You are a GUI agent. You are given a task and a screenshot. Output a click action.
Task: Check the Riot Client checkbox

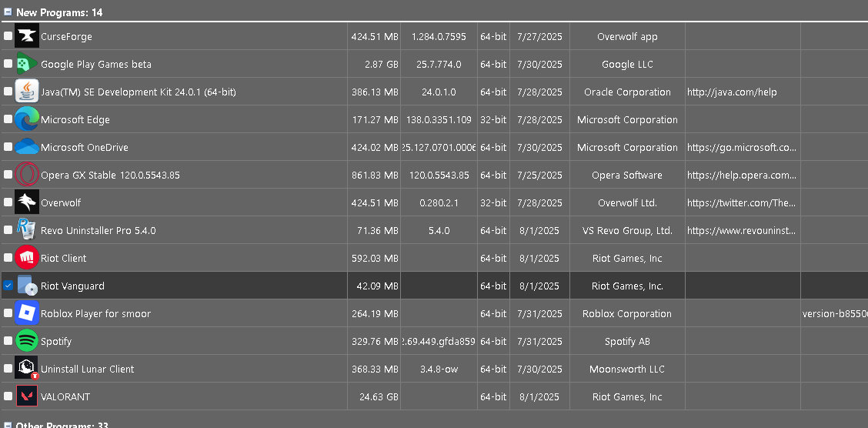[8, 257]
